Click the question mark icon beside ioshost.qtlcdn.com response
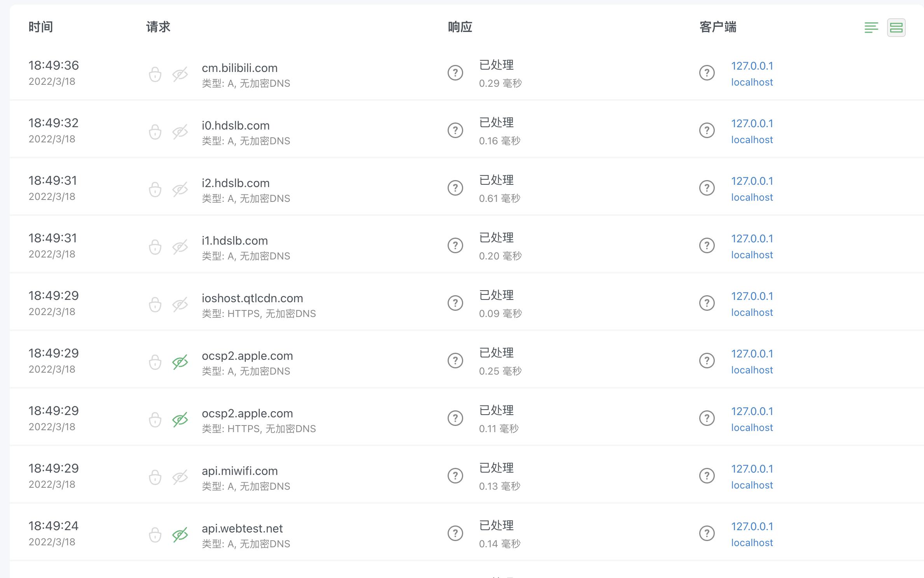 (455, 303)
